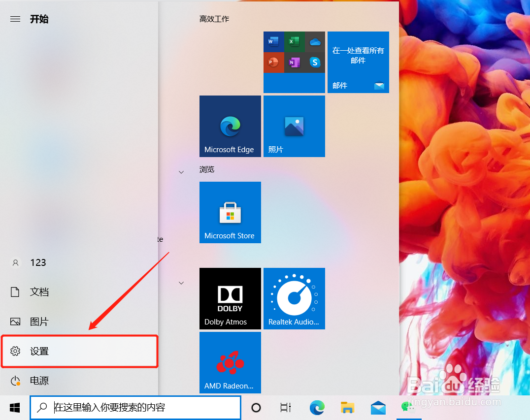Click the Microsoft Edge taskbar icon
This screenshot has width=530, height=420.
pos(317,408)
